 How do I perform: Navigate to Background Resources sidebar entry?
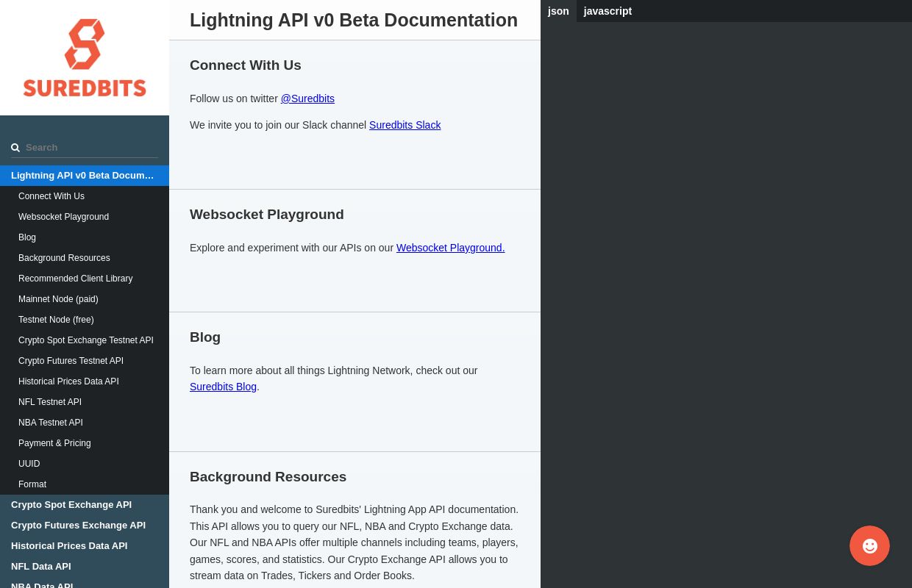click(x=85, y=258)
